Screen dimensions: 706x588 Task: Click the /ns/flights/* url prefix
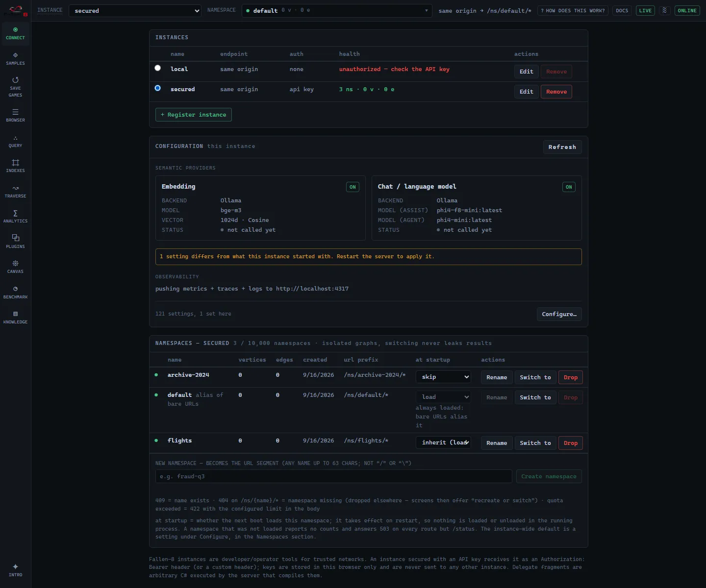366,441
